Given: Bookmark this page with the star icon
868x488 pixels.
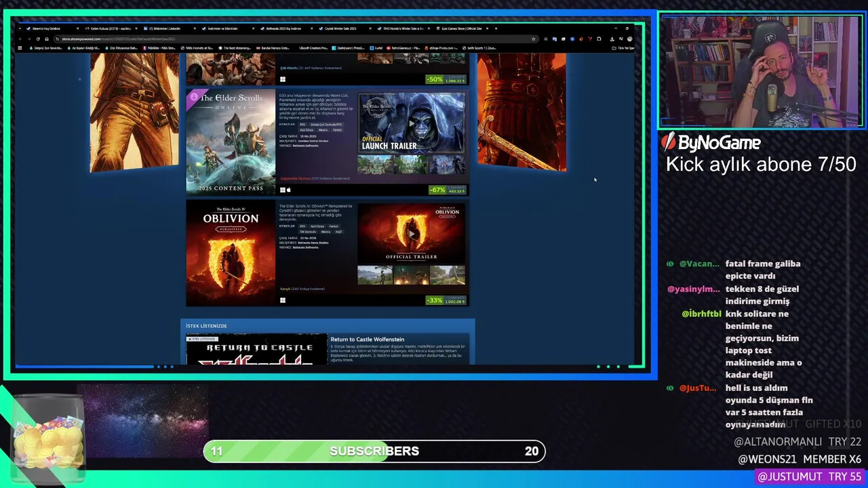Looking at the screenshot, I should pos(534,39).
